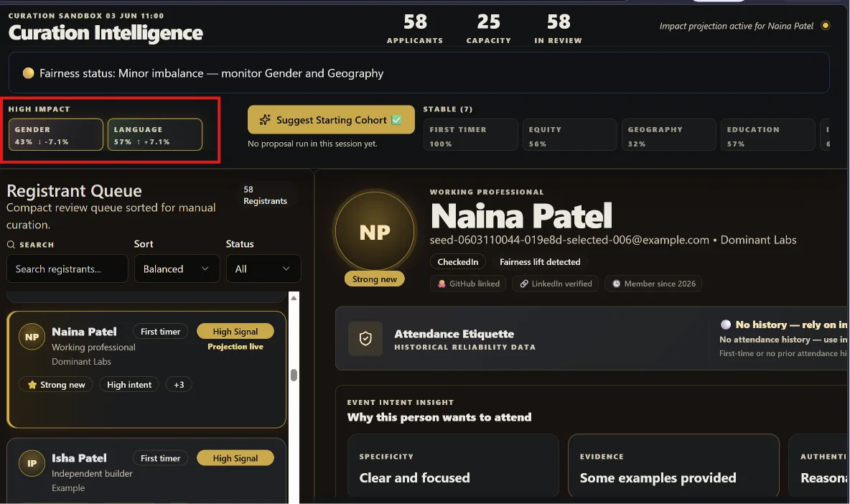The height and width of the screenshot is (504, 850).
Task: Open the Specificity insight card
Action: (x=453, y=466)
